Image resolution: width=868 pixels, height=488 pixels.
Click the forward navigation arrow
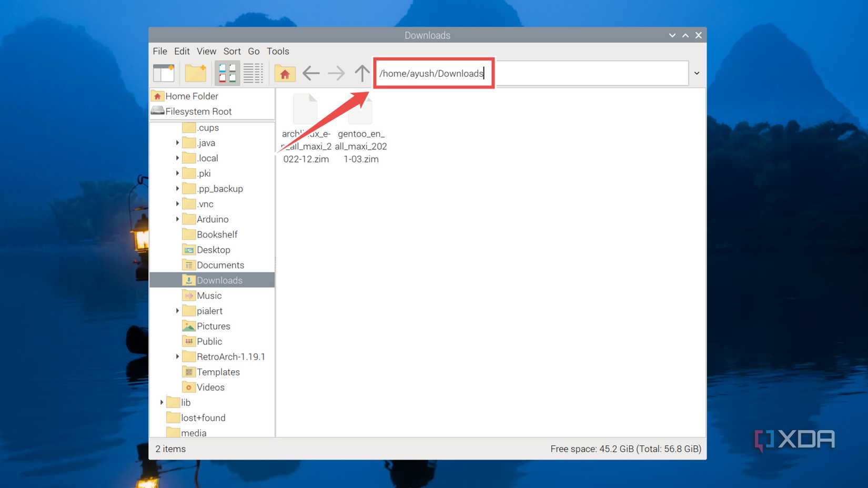click(336, 73)
